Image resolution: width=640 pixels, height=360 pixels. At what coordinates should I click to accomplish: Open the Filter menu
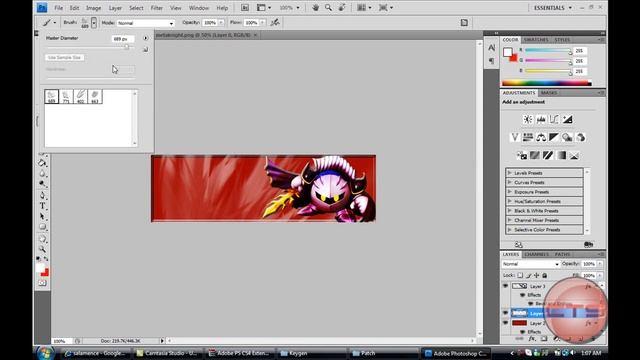pyautogui.click(x=156, y=8)
